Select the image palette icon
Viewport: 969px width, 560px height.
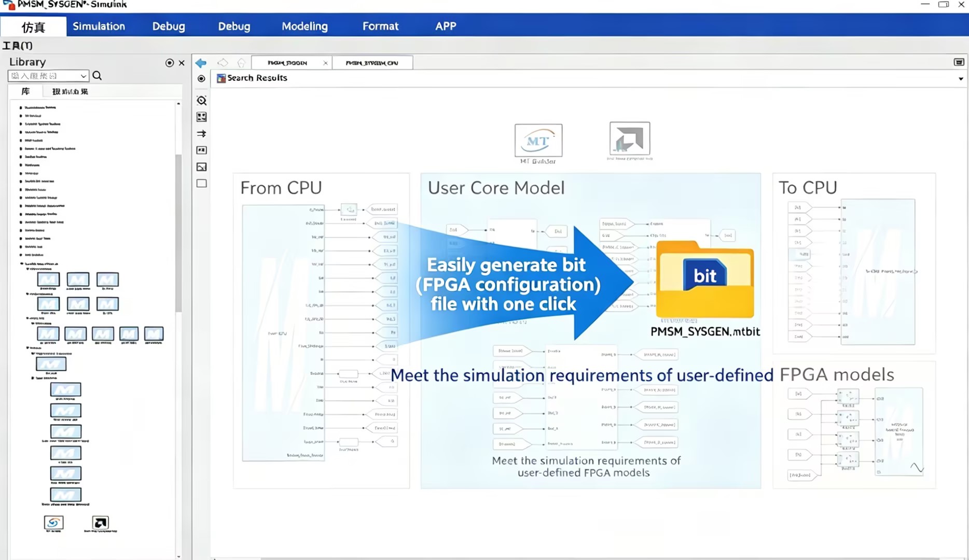click(202, 167)
